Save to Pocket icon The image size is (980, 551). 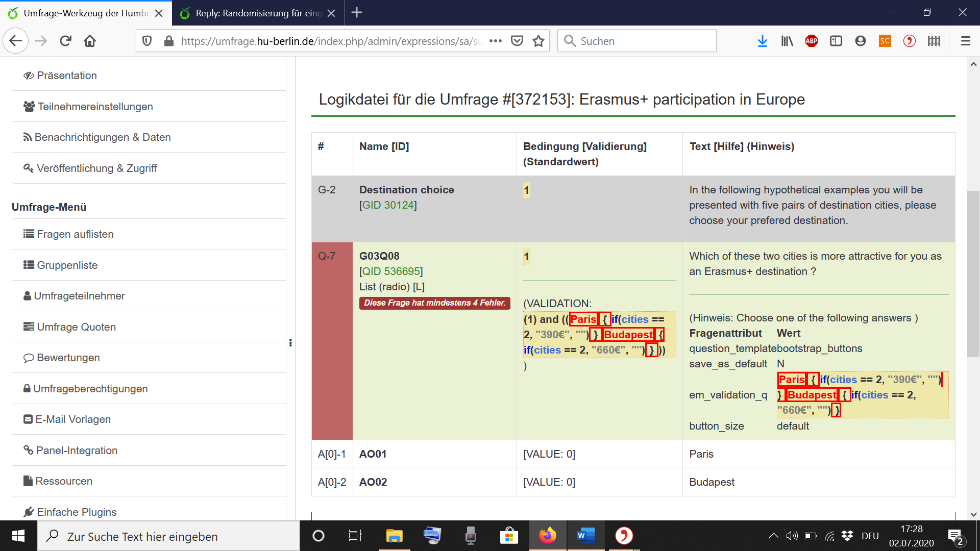[517, 41]
